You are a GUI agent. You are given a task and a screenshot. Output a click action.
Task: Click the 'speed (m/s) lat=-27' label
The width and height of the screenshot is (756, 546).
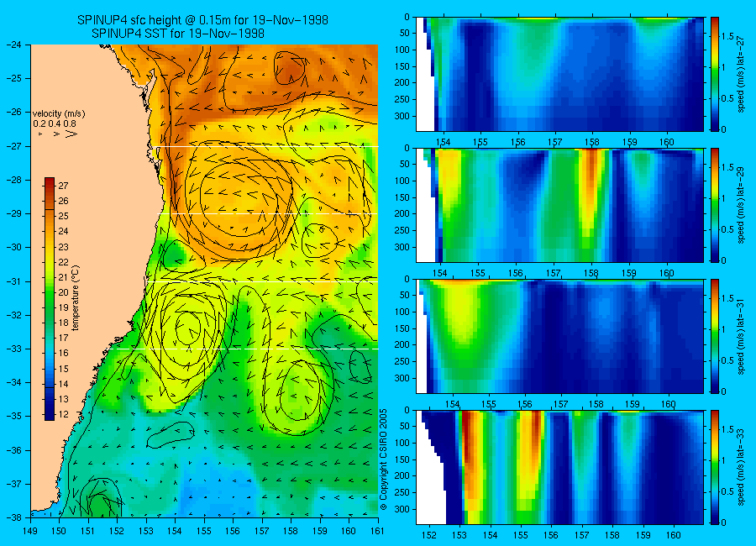coord(741,74)
